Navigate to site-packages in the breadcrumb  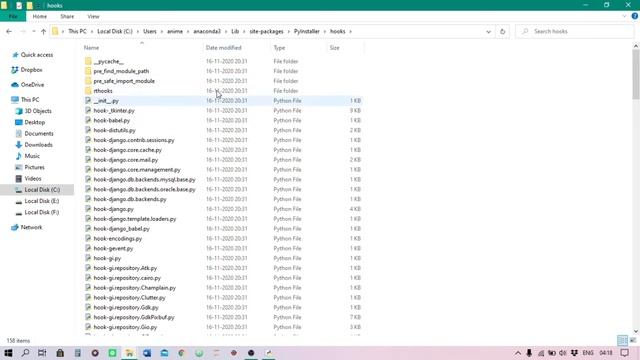pyautogui.click(x=266, y=31)
